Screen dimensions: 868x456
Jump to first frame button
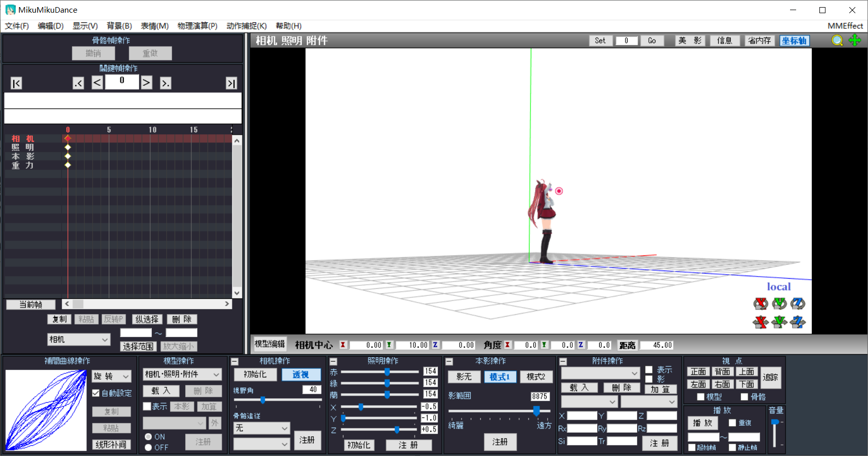point(16,83)
